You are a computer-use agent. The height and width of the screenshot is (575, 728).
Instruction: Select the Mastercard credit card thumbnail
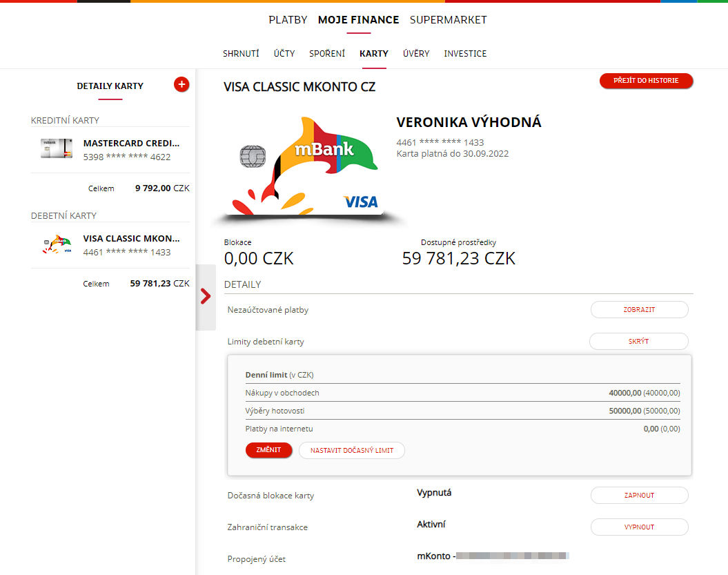pos(57,148)
